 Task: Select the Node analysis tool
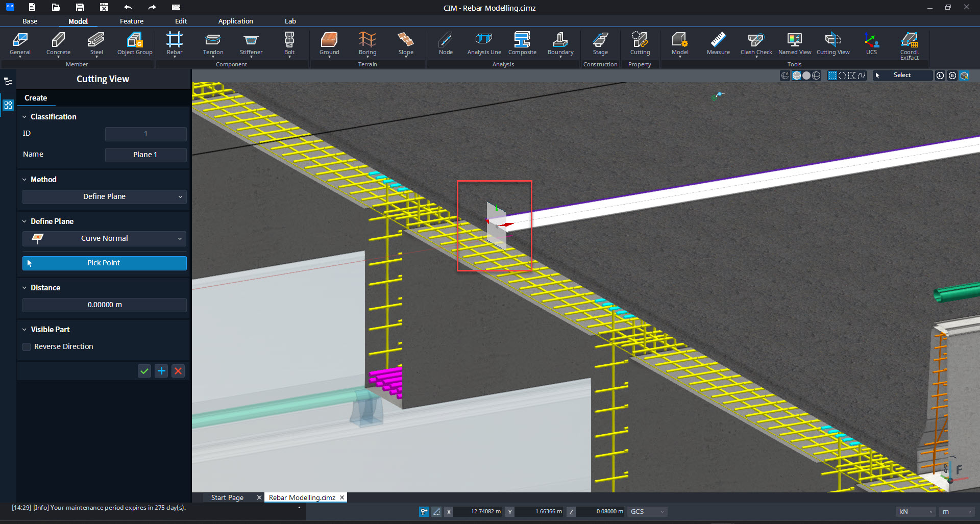click(446, 44)
